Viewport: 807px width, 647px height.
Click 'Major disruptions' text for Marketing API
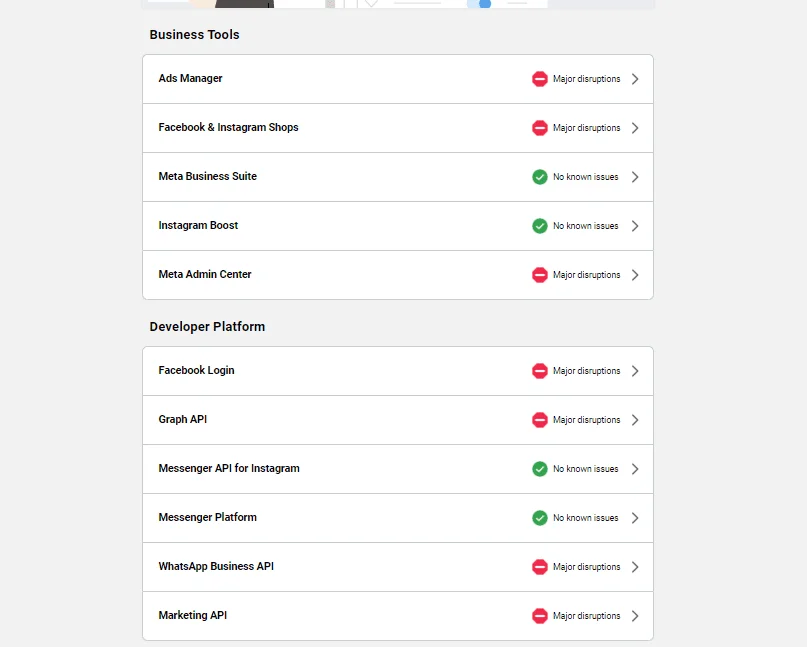(586, 616)
